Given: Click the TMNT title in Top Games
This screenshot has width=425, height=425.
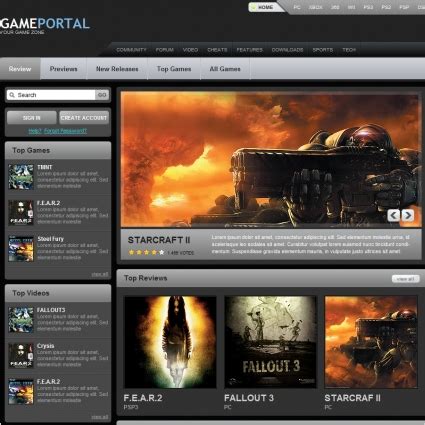Looking at the screenshot, I should tap(45, 167).
